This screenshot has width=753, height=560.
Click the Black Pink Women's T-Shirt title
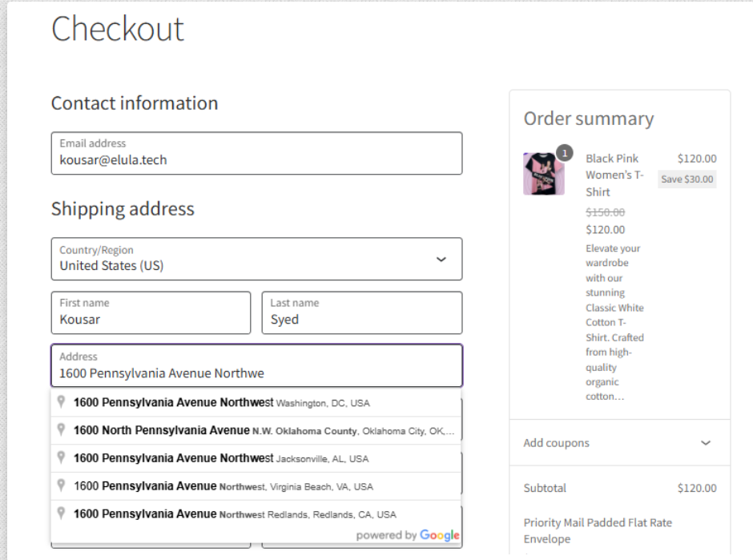614,175
